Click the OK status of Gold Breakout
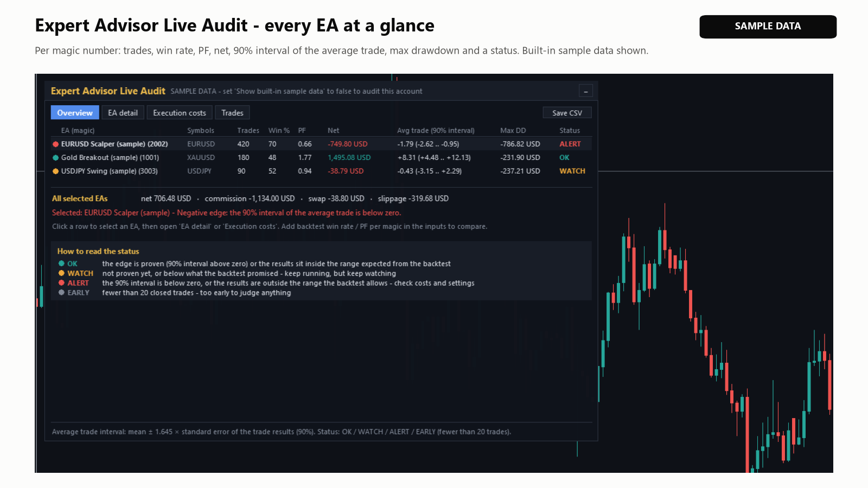The width and height of the screenshot is (868, 488). 564,157
